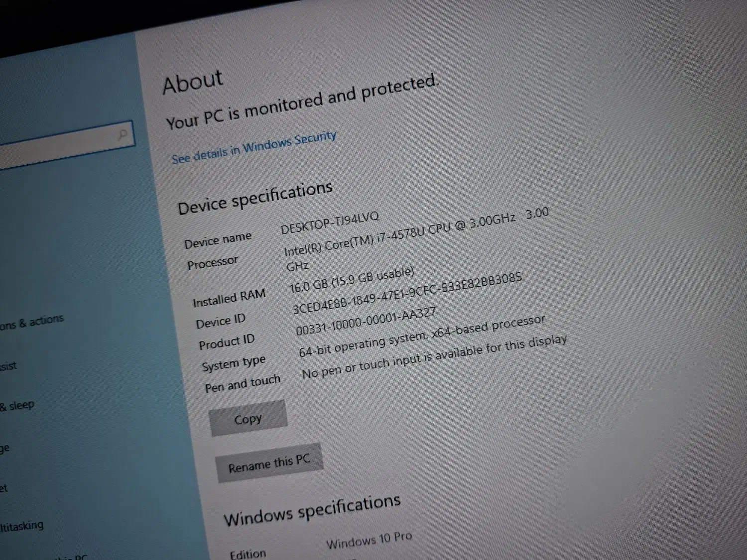This screenshot has width=747, height=560.
Task: Open See details in Windows Security link
Action: [254, 147]
